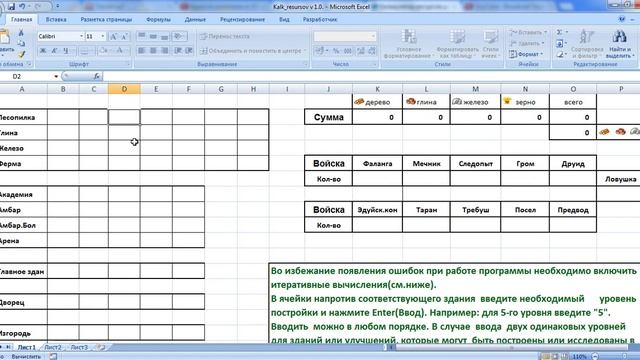Viewport: 640px width, 360px height.
Task: Select the Лист2 sheet tab
Action: 53,347
